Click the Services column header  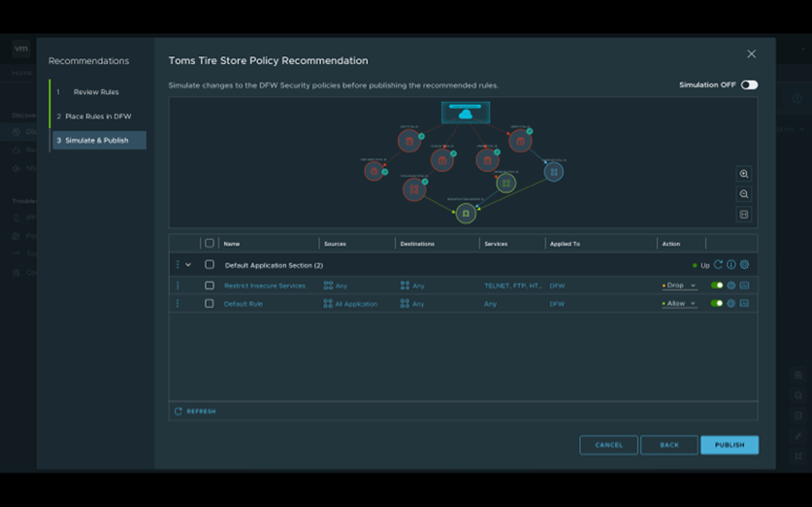click(496, 244)
